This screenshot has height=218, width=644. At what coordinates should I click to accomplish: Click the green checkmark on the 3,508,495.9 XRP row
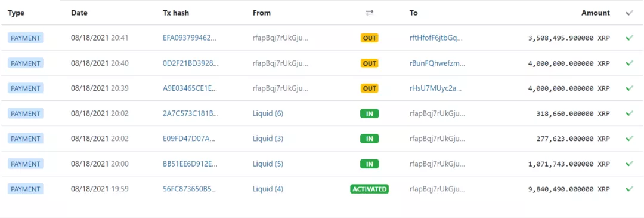(x=629, y=38)
